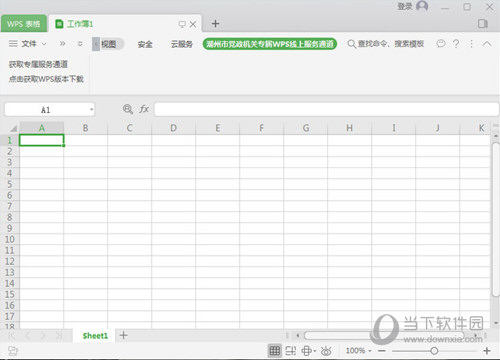
Task: Open a new document tab with plus
Action: pyautogui.click(x=215, y=24)
